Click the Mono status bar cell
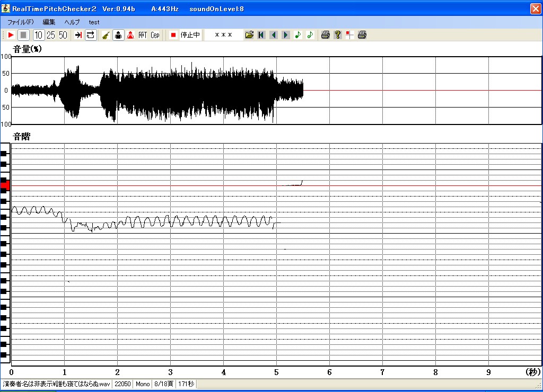 coord(143,384)
